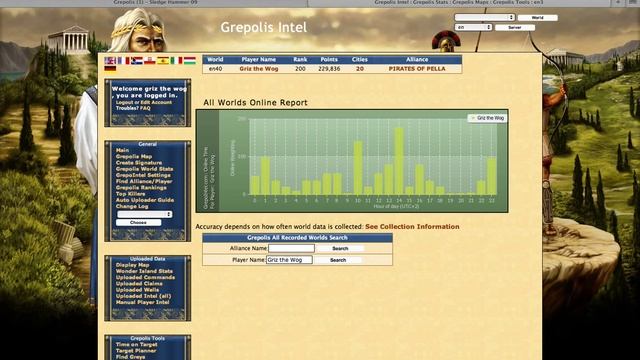640x360 pixels.
Task: Switch to Grepolis Intel browser tab
Action: pos(459,2)
